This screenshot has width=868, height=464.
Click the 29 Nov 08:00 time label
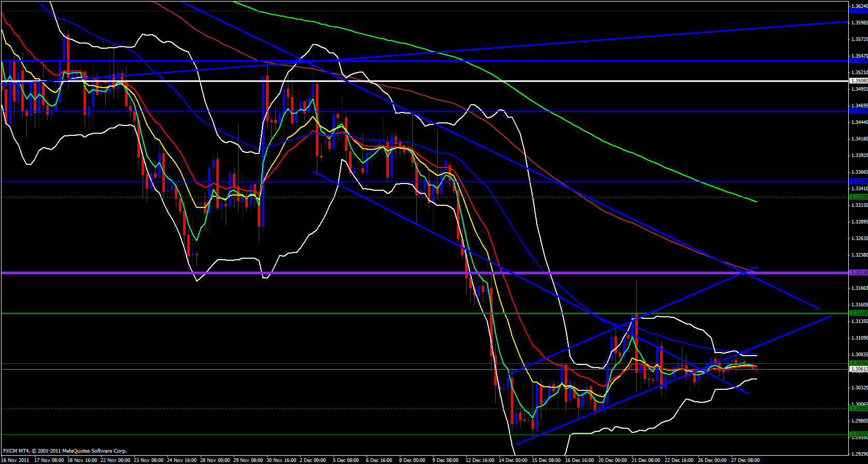(248, 460)
